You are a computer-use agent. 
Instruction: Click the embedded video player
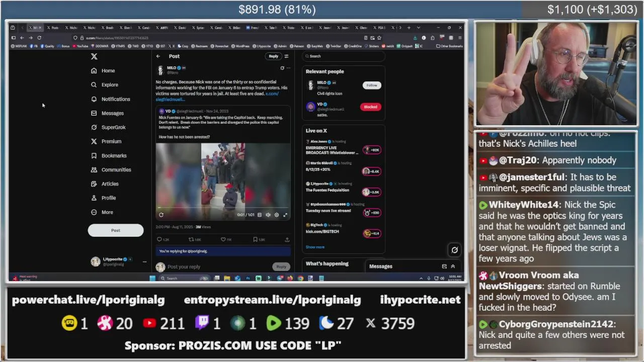223,182
